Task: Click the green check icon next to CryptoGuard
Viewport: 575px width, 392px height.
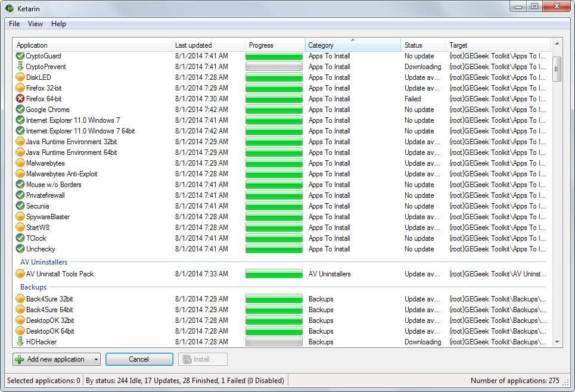Action: click(20, 56)
